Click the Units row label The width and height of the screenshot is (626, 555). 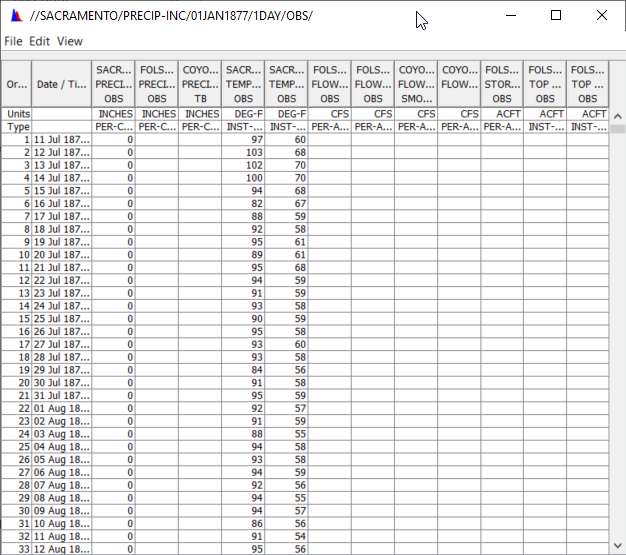tap(17, 114)
